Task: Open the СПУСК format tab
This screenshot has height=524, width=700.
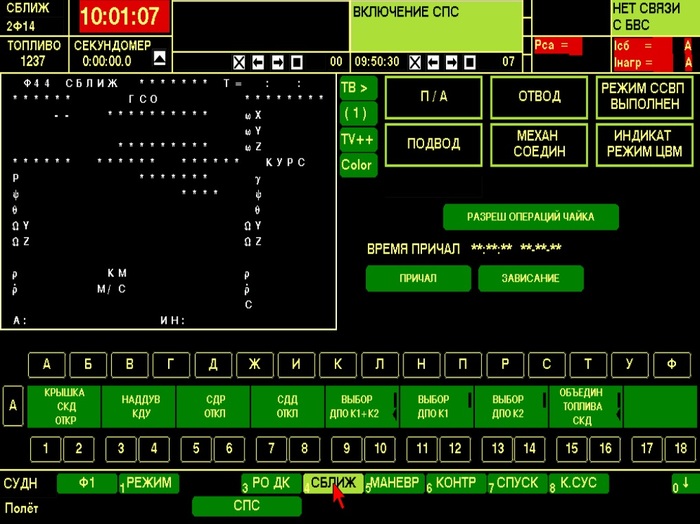Action: [518, 484]
